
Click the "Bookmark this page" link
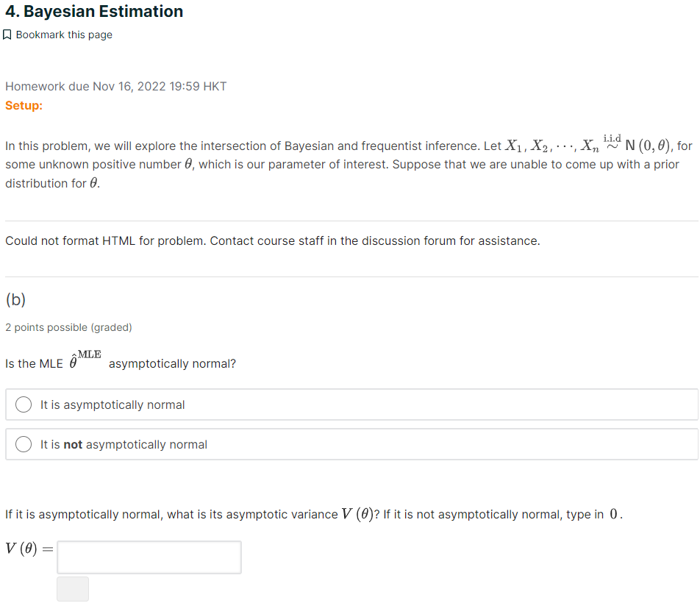64,35
